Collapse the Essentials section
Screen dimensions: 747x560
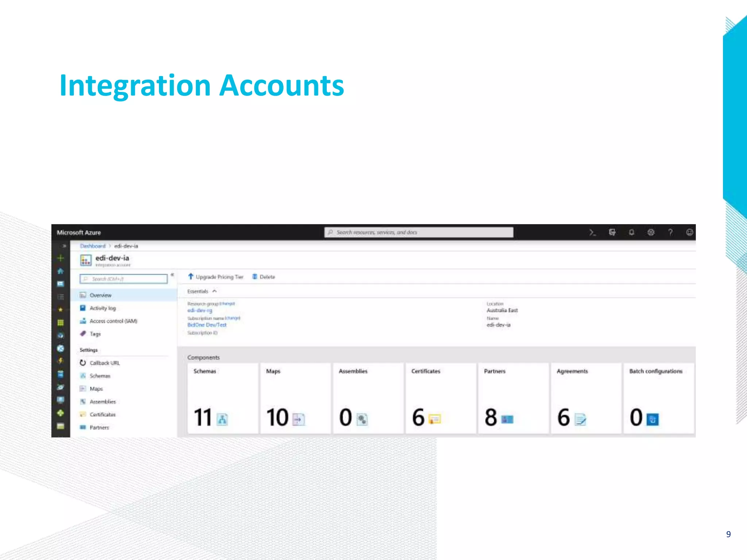pyautogui.click(x=214, y=291)
